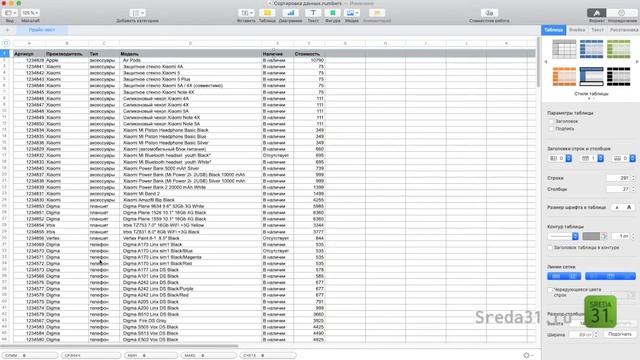Open the bottom bar gear settings menu
Image resolution: width=640 pixels, height=360 pixels.
[x=528, y=356]
